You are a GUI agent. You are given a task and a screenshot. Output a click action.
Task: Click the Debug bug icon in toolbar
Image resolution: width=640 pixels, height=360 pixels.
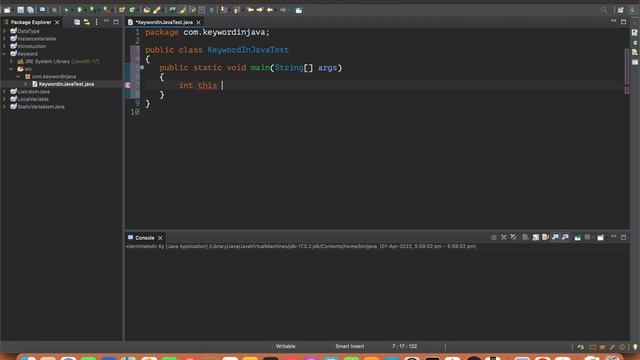click(x=66, y=10)
